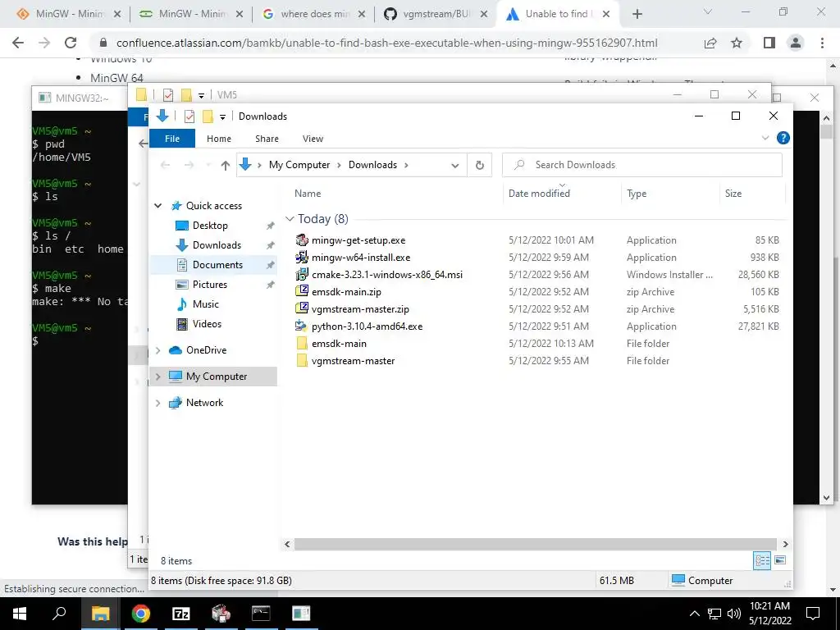Viewport: 840px width, 630px height.
Task: Select Music in navigation pane
Action: [206, 304]
